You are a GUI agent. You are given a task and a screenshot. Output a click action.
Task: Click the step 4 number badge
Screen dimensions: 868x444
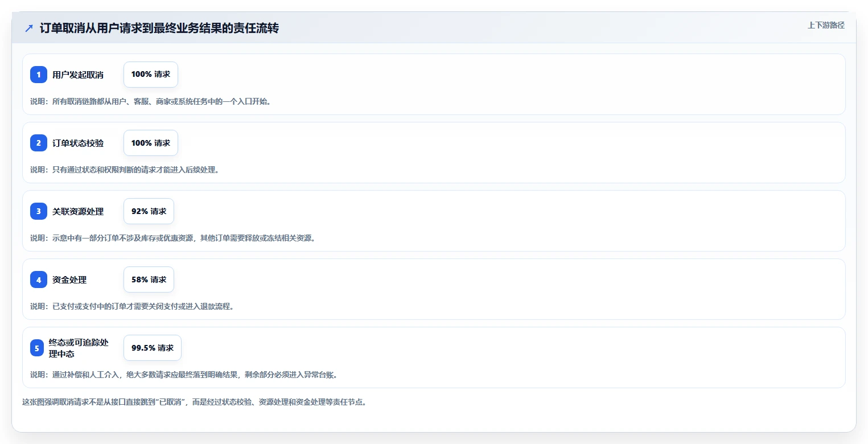[39, 279]
